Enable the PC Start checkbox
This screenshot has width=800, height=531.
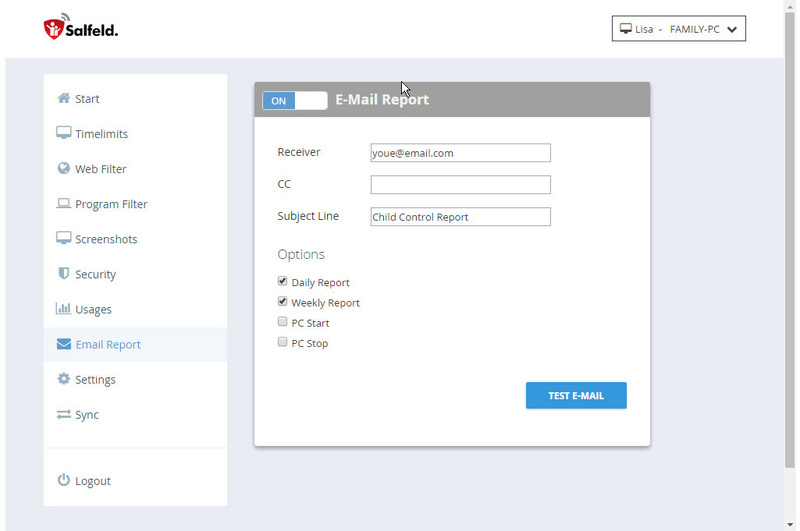[x=282, y=321]
